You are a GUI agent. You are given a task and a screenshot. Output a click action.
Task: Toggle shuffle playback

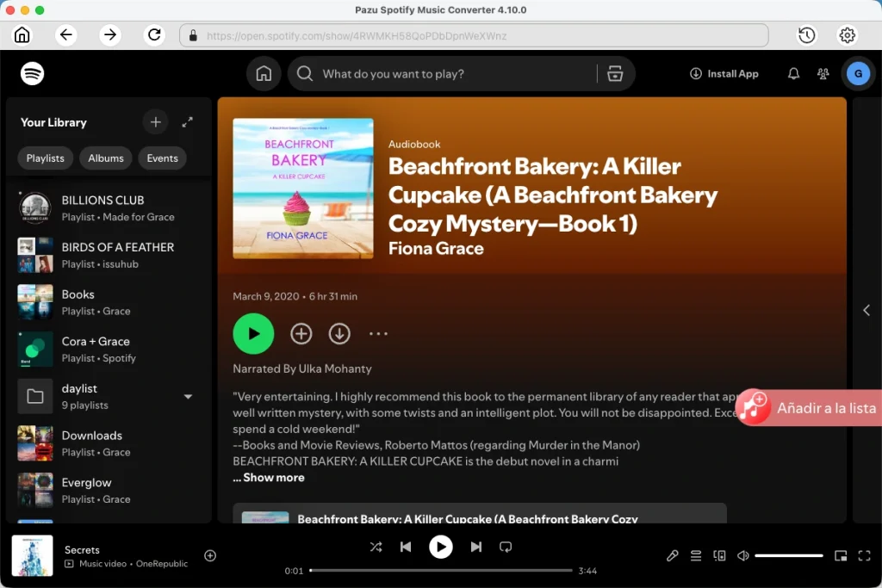(376, 547)
